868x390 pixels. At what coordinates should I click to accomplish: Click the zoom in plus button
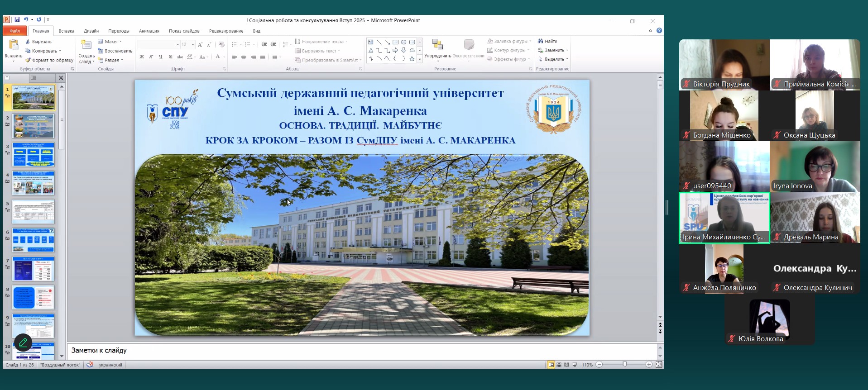pyautogui.click(x=649, y=365)
